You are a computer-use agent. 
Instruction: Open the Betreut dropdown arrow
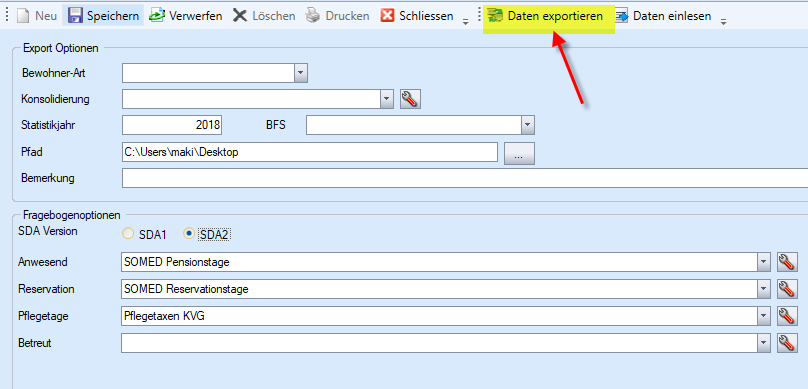pos(763,343)
